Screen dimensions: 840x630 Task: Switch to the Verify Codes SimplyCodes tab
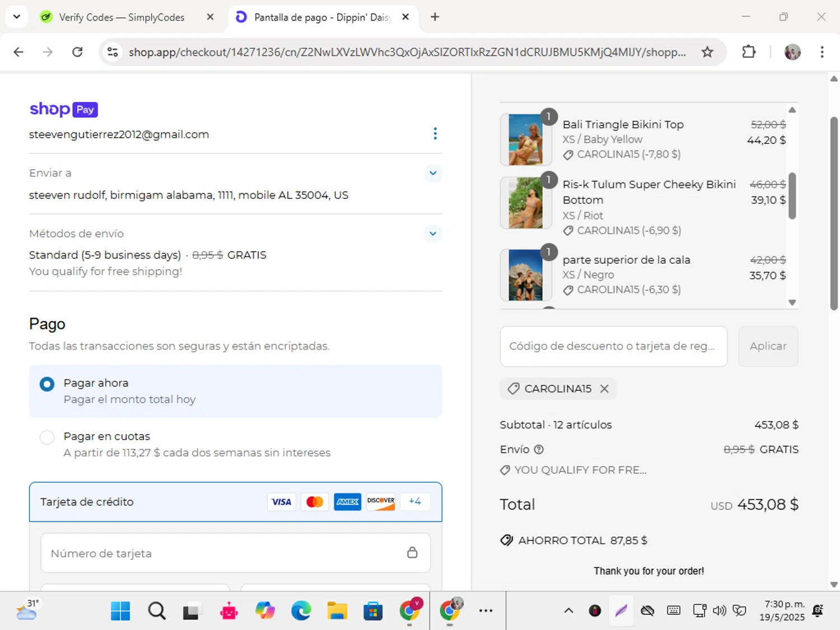[120, 17]
